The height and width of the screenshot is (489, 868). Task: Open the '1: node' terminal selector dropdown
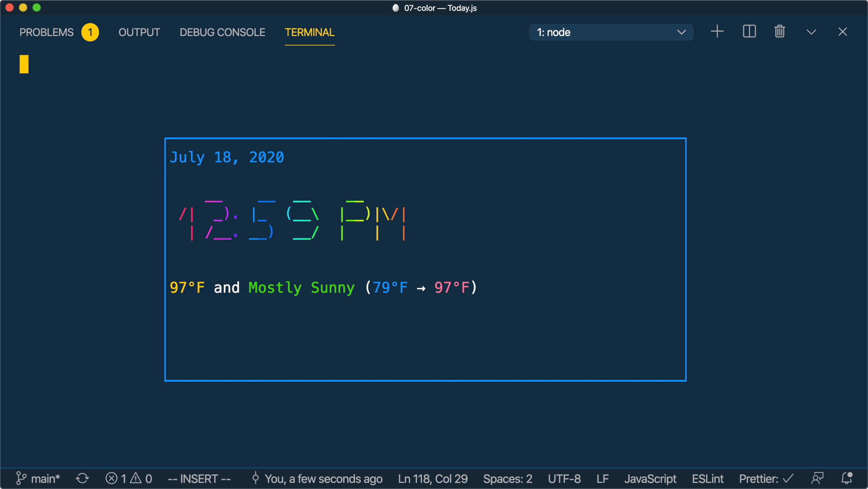coord(611,32)
